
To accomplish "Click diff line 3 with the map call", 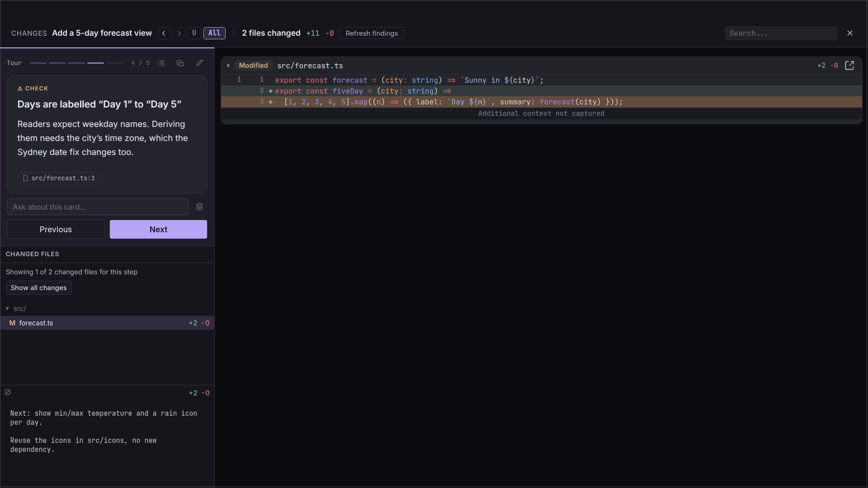I will [541, 102].
